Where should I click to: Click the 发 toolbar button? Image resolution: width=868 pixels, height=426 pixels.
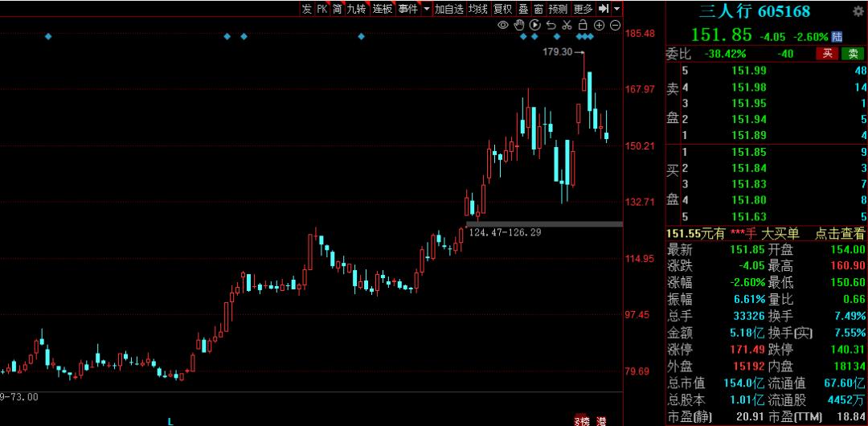(x=307, y=9)
